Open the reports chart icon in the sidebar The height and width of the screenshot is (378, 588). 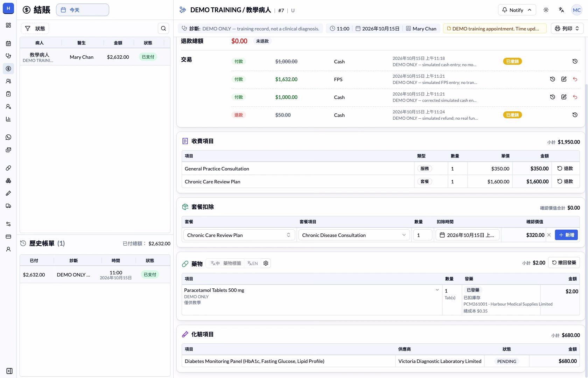tap(8, 119)
